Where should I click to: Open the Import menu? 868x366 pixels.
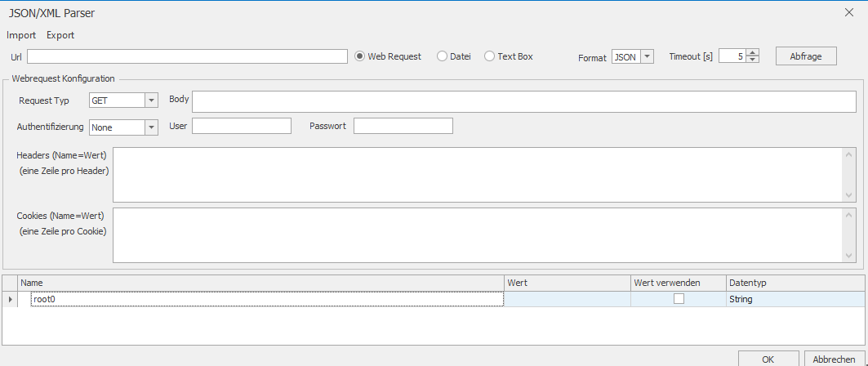click(21, 35)
